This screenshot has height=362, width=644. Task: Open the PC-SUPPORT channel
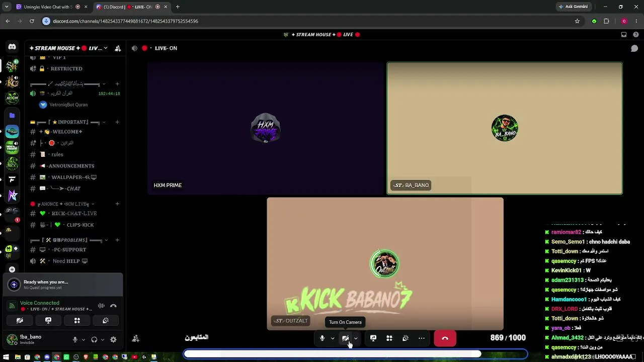coord(74,250)
